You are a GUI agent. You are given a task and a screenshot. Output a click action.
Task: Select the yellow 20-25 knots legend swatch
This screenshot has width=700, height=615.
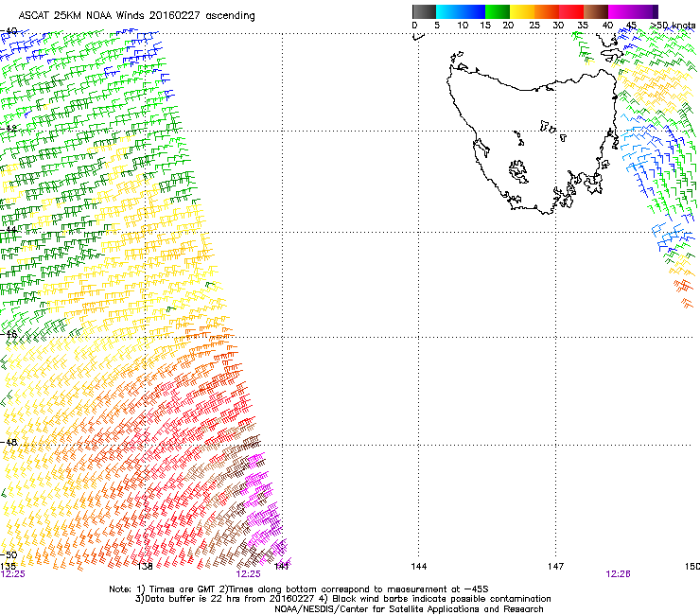pos(522,11)
